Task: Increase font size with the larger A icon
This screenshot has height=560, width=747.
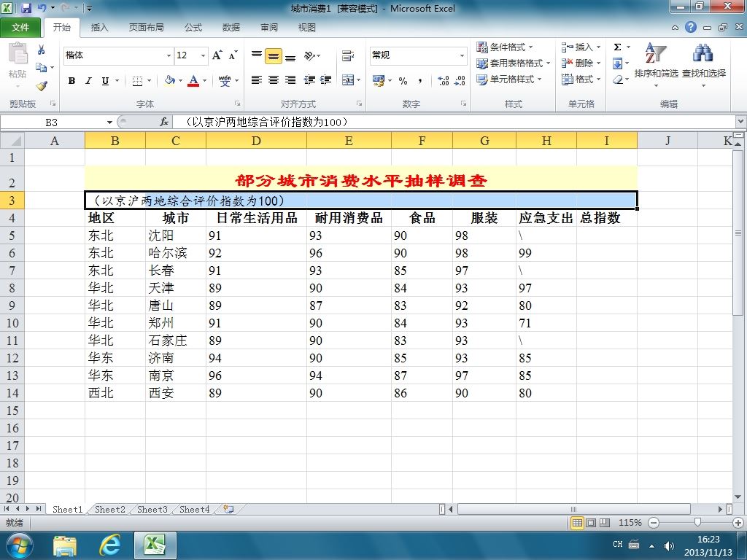Action: coord(217,55)
